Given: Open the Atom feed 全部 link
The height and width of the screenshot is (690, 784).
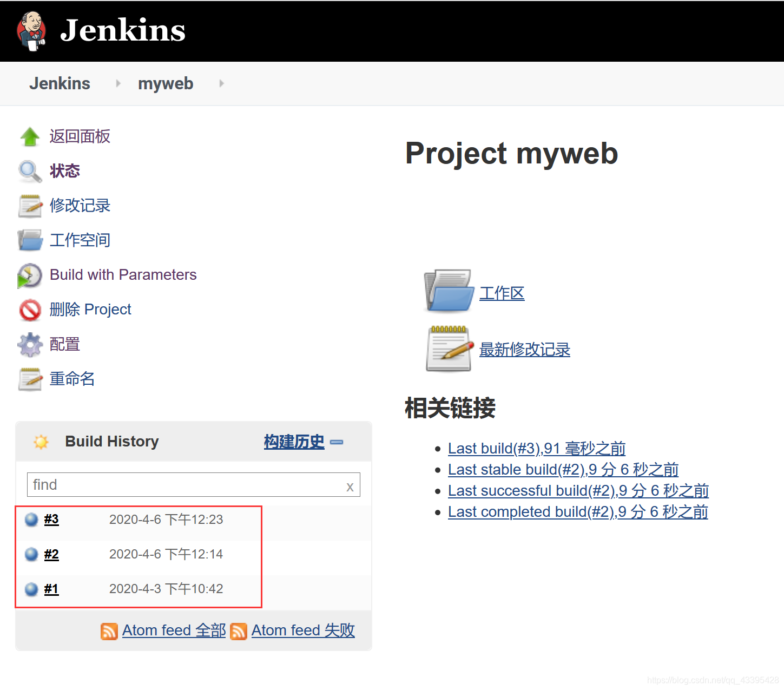Looking at the screenshot, I should tap(174, 630).
